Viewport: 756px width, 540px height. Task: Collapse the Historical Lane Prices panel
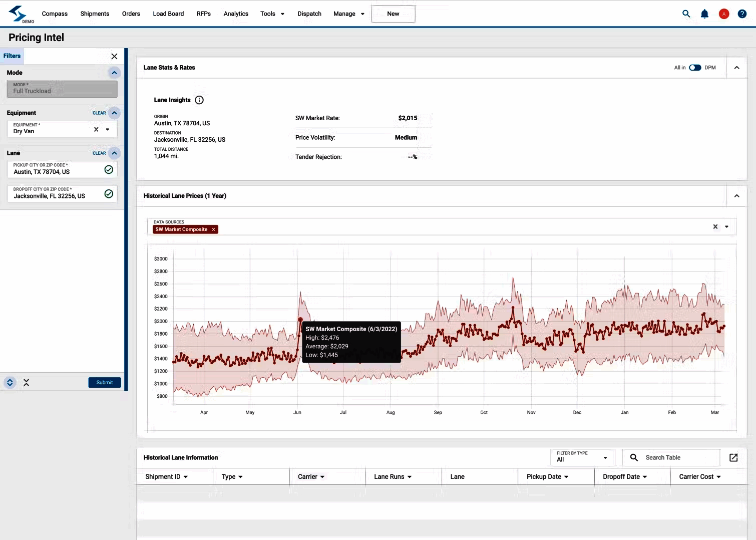tap(736, 196)
